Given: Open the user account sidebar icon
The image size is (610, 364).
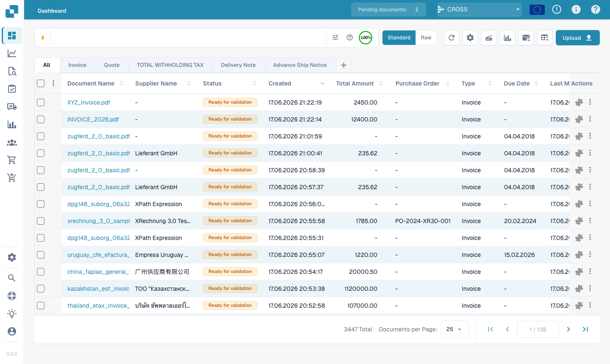Looking at the screenshot, I should coord(12,331).
